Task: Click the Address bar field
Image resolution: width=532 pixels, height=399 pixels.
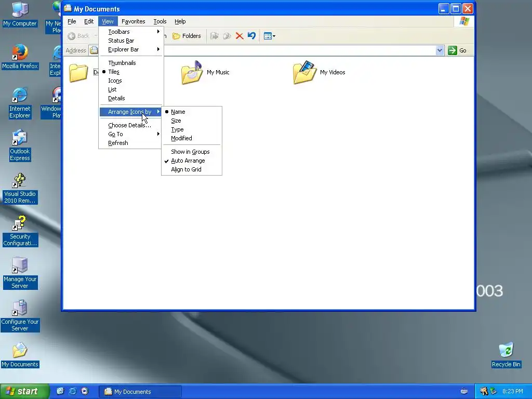Action: click(x=267, y=50)
